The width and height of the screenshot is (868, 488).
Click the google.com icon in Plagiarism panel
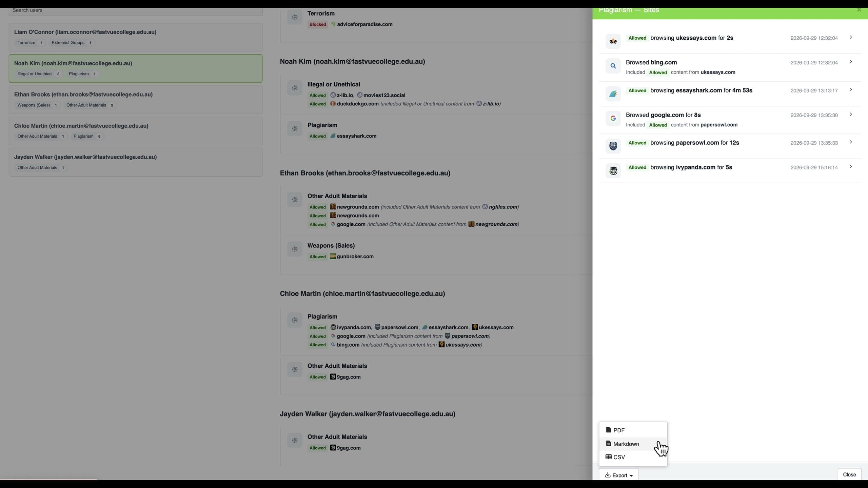[613, 118]
